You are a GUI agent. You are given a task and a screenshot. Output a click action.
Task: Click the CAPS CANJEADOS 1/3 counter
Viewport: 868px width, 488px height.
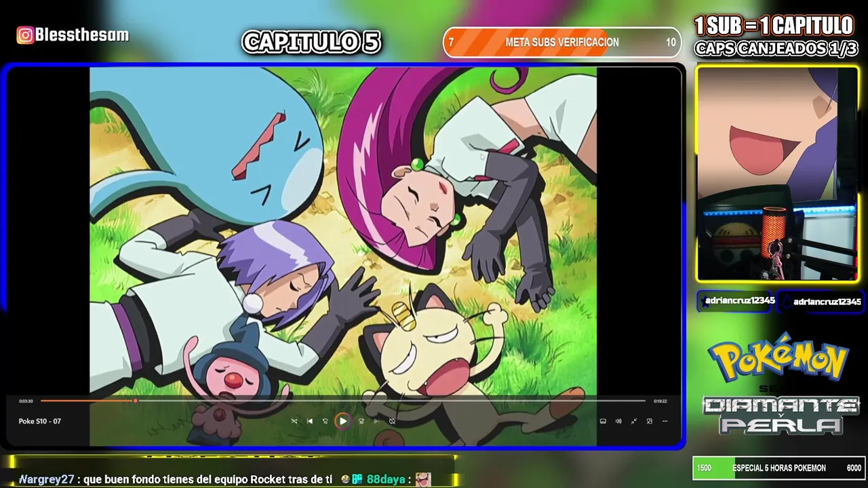click(776, 49)
